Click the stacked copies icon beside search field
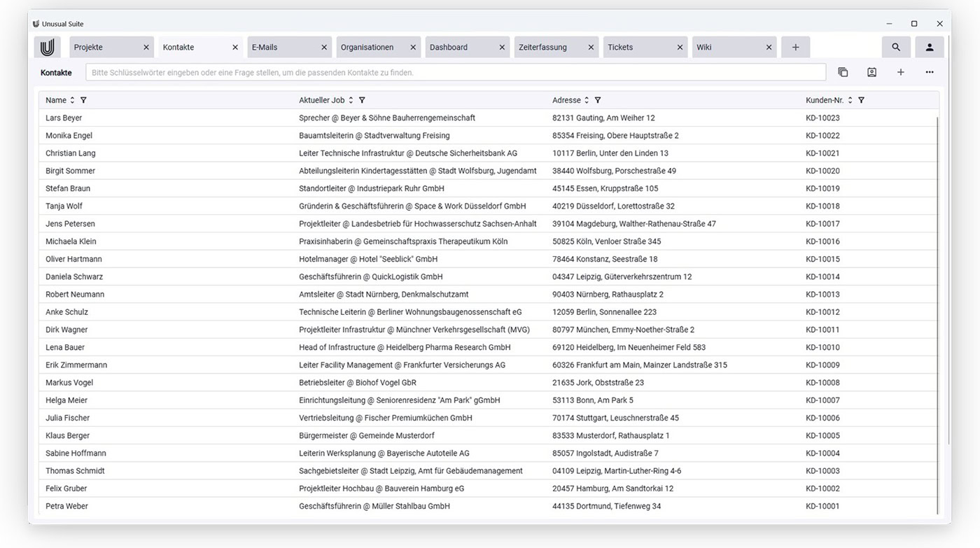Image resolution: width=980 pixels, height=548 pixels. click(x=843, y=72)
